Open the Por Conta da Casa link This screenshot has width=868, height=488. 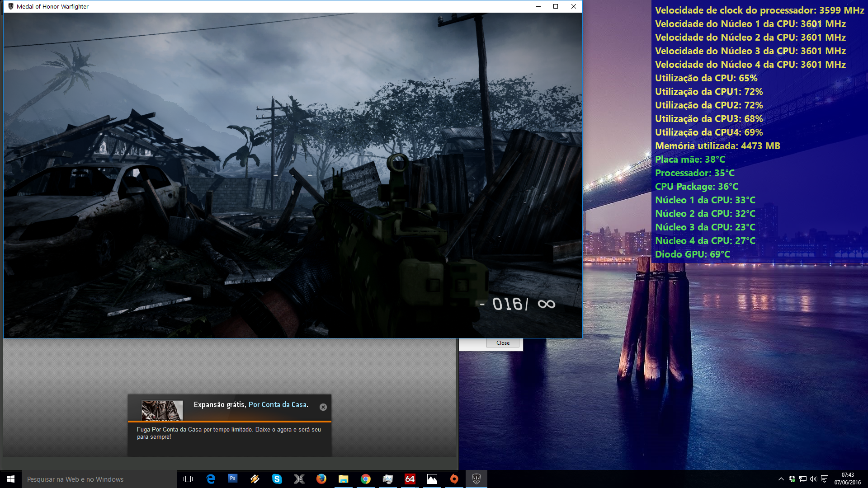point(278,405)
